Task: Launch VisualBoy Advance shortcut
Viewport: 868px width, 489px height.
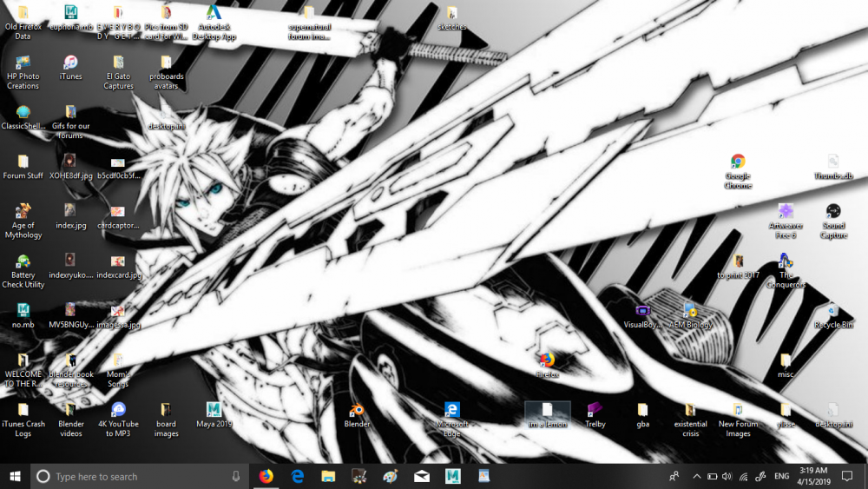Action: 642,315
